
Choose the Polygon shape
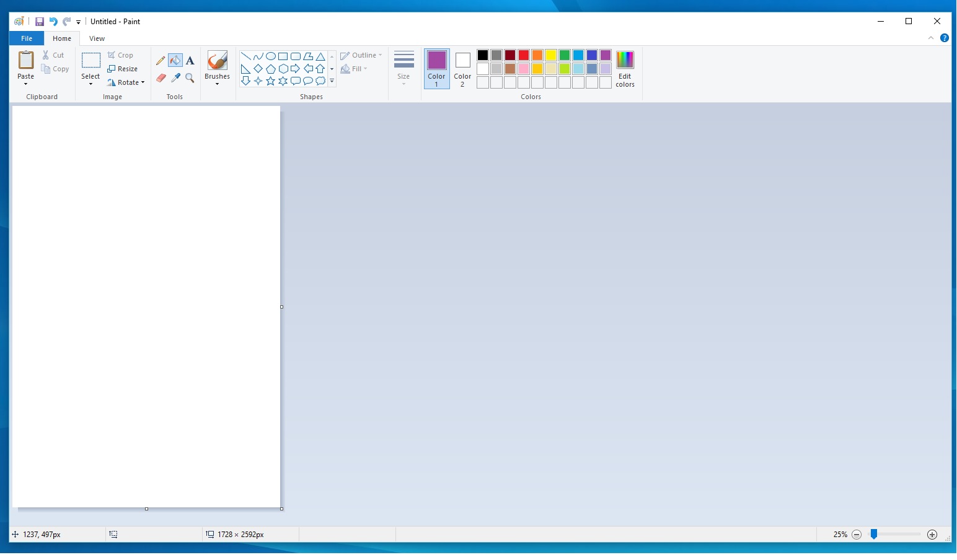pyautogui.click(x=308, y=56)
